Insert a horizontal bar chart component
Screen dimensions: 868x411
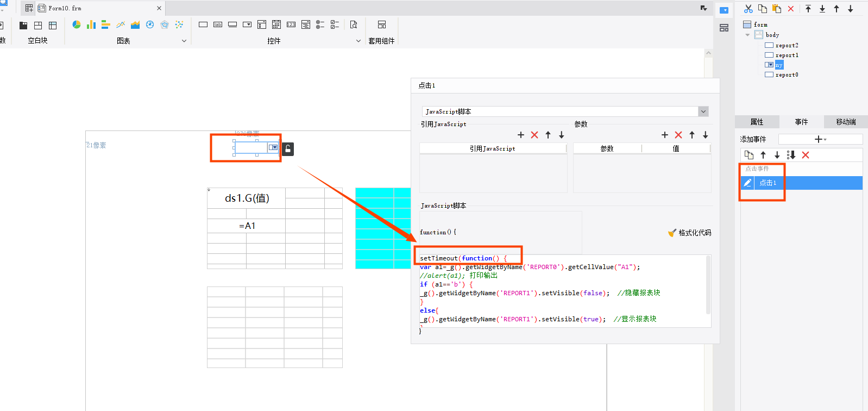(106, 25)
